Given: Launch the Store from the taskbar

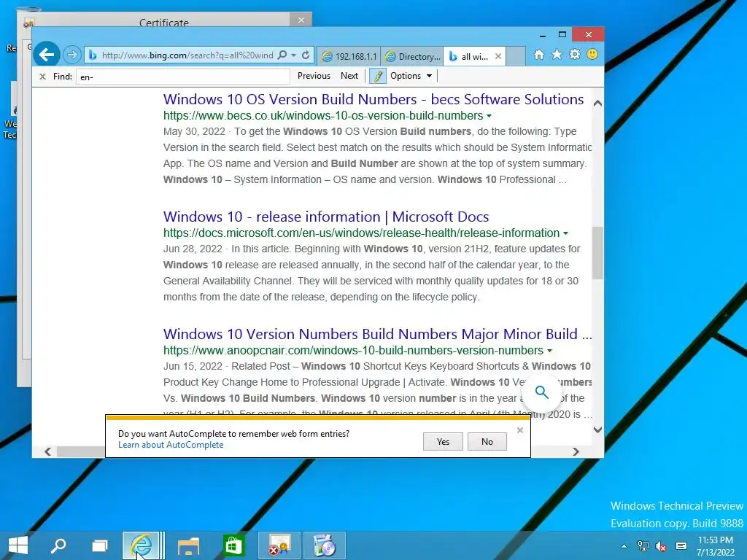Looking at the screenshot, I should pyautogui.click(x=233, y=545).
